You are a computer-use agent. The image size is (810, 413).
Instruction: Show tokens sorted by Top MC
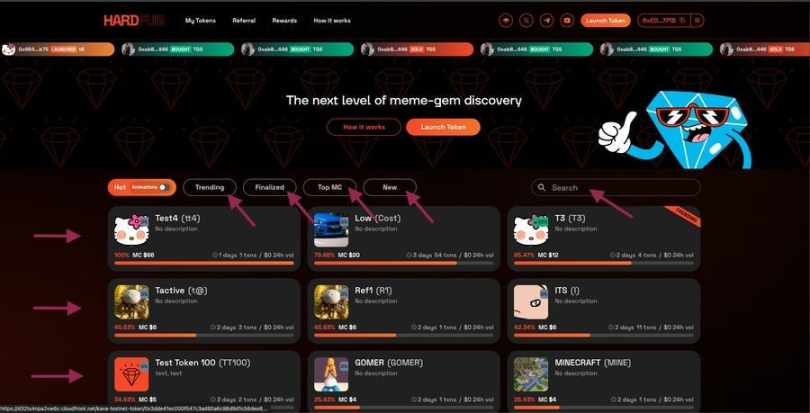[x=330, y=187]
